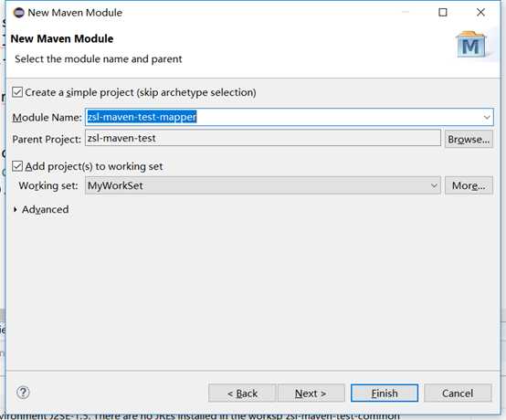The height and width of the screenshot is (420, 506).
Task: Click the Parent Project field showing zsl-maven-test
Action: (x=263, y=139)
